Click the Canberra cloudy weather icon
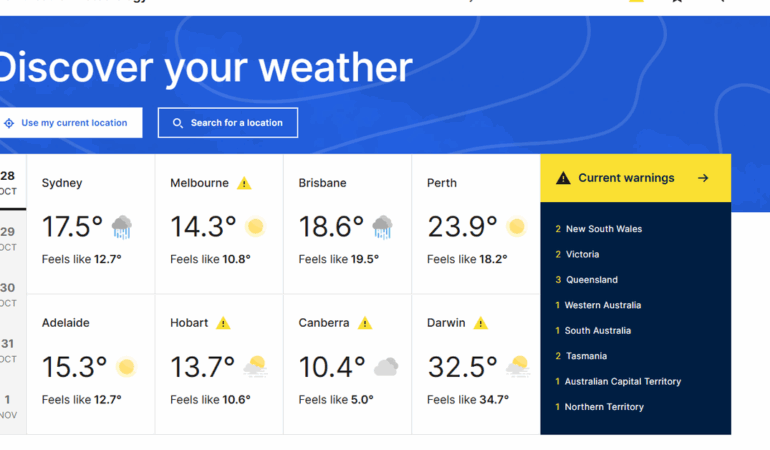 (x=386, y=367)
